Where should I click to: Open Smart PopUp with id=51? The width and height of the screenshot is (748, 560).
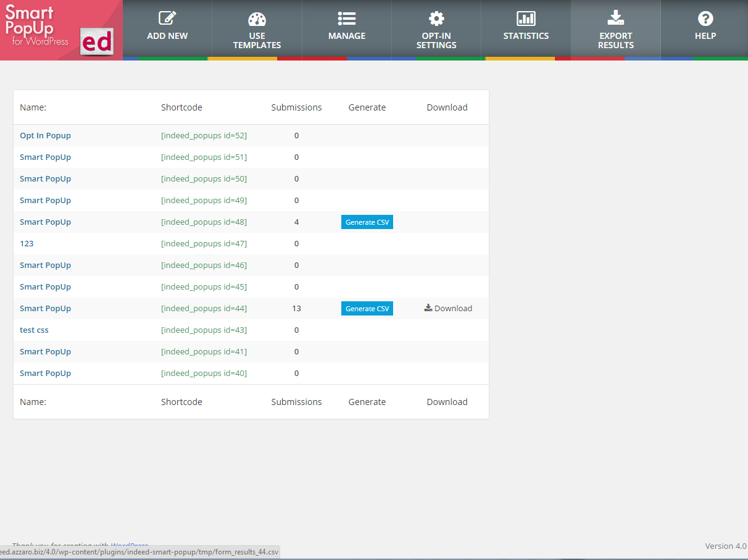[x=45, y=157]
